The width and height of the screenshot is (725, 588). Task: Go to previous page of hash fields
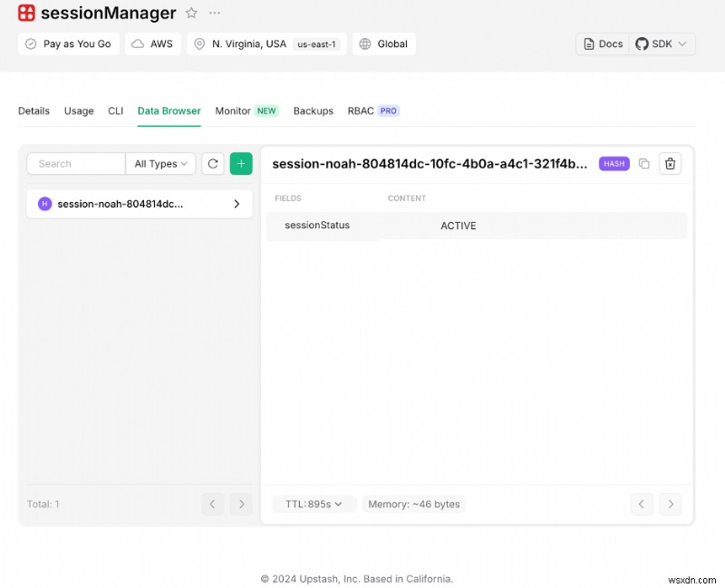642,504
